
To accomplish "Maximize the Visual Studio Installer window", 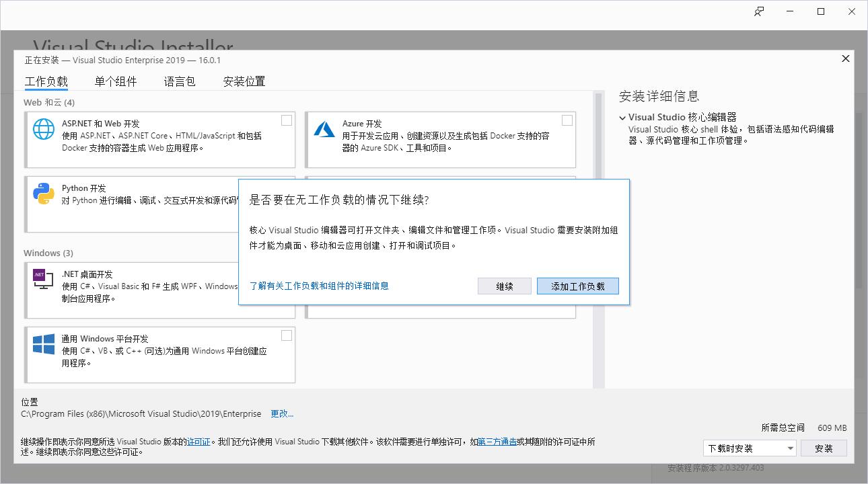I will (x=821, y=11).
